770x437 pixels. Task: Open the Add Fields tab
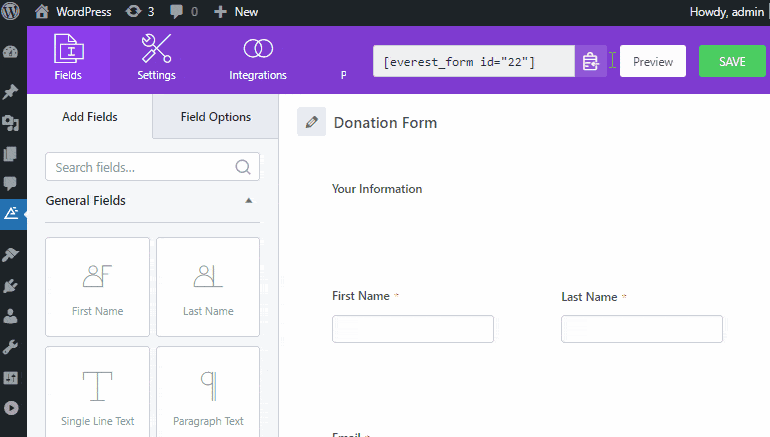[x=90, y=117]
